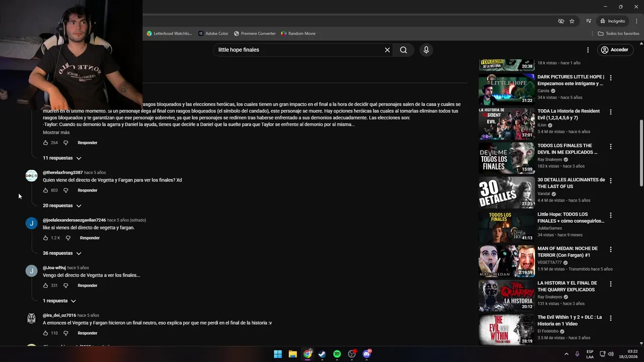Screen dimensions: 644x362
Task: Open THE QUARRY LA HISTORIA thumbnail
Action: coord(507,296)
